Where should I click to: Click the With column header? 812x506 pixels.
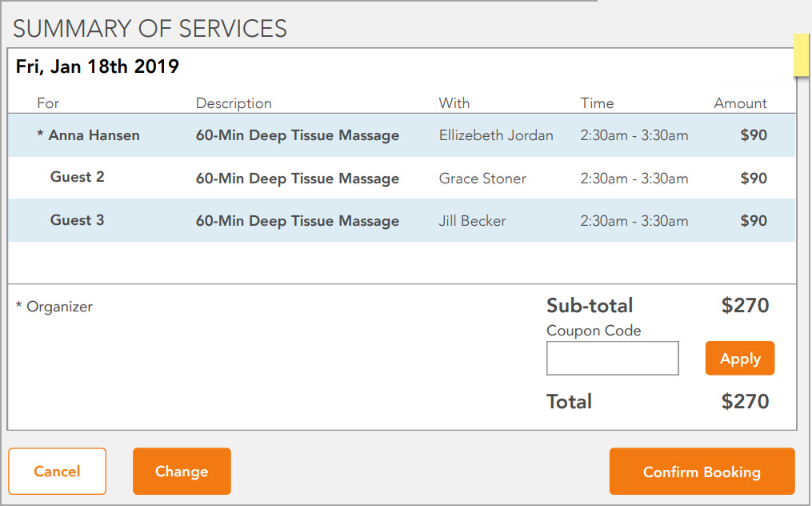pos(454,103)
